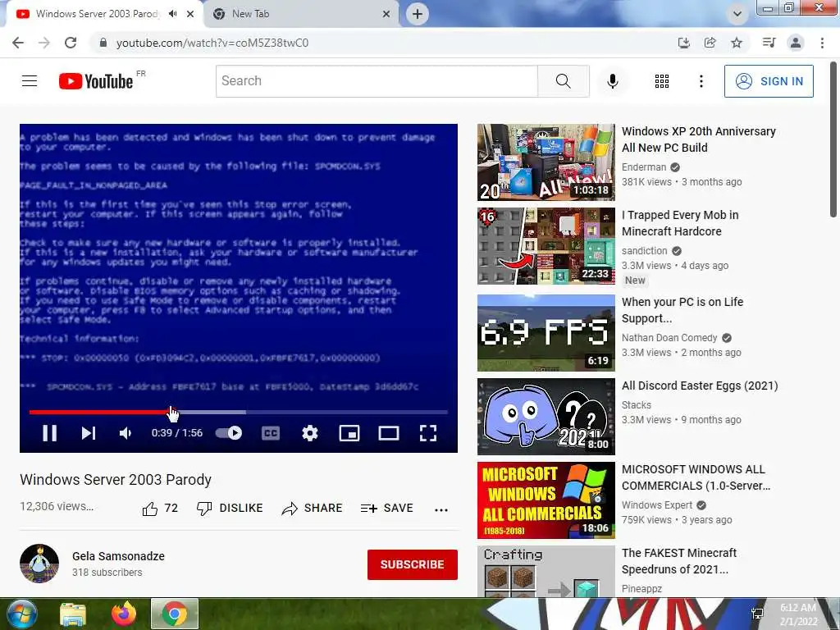Click the red SUBSCRIBE button
Viewport: 840px width, 630px height.
pyautogui.click(x=412, y=564)
